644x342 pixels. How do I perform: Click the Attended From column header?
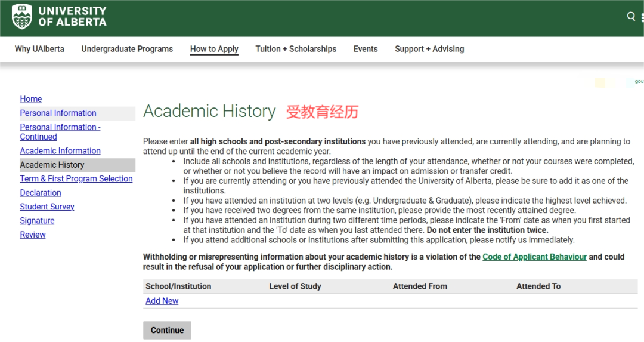pos(420,286)
